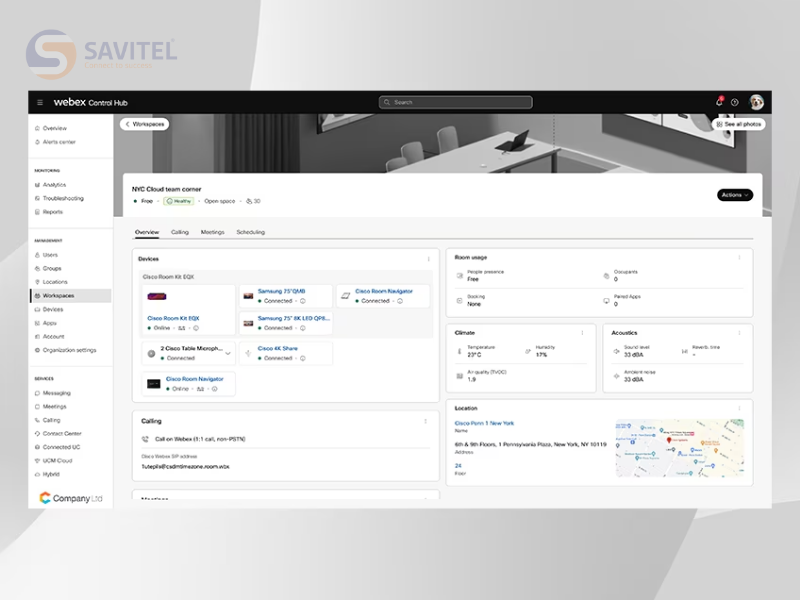800x600 pixels.
Task: Open Calling service in the sidebar
Action: 52,420
